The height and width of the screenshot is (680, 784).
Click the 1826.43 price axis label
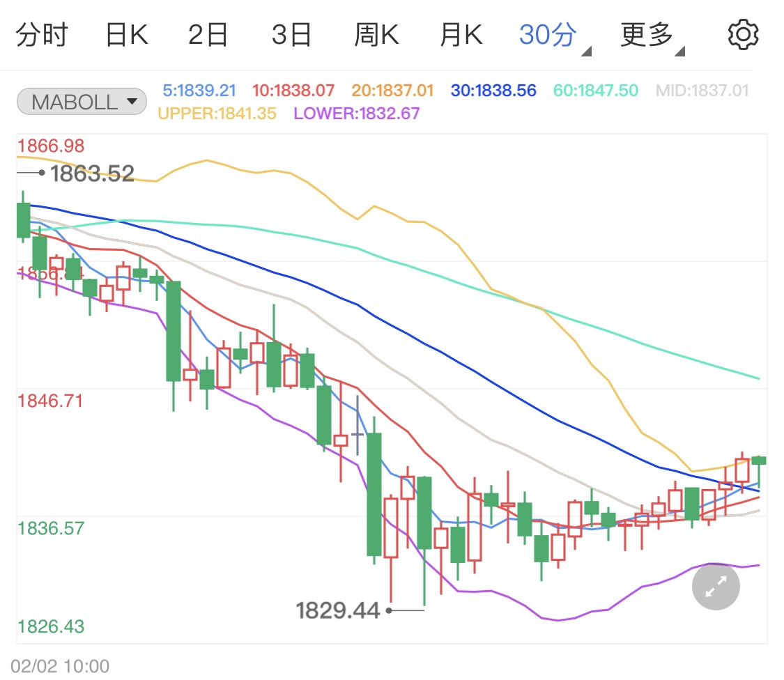click(x=51, y=626)
